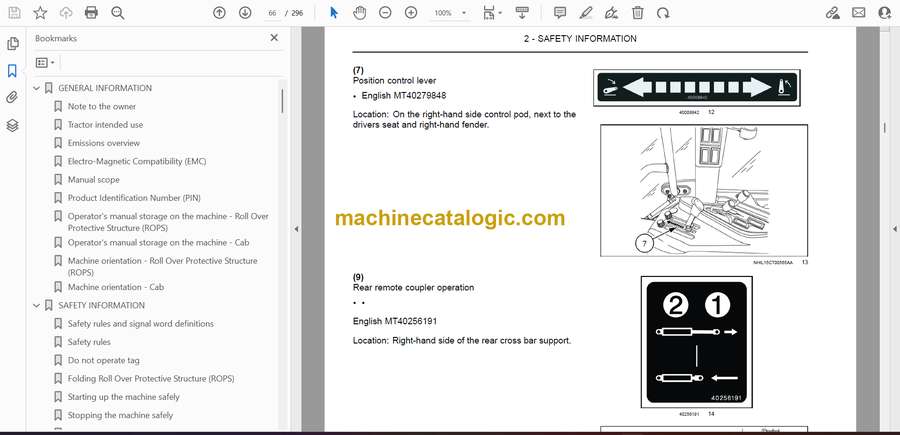The width and height of the screenshot is (900, 435).
Task: Click the page number input field
Action: click(273, 13)
